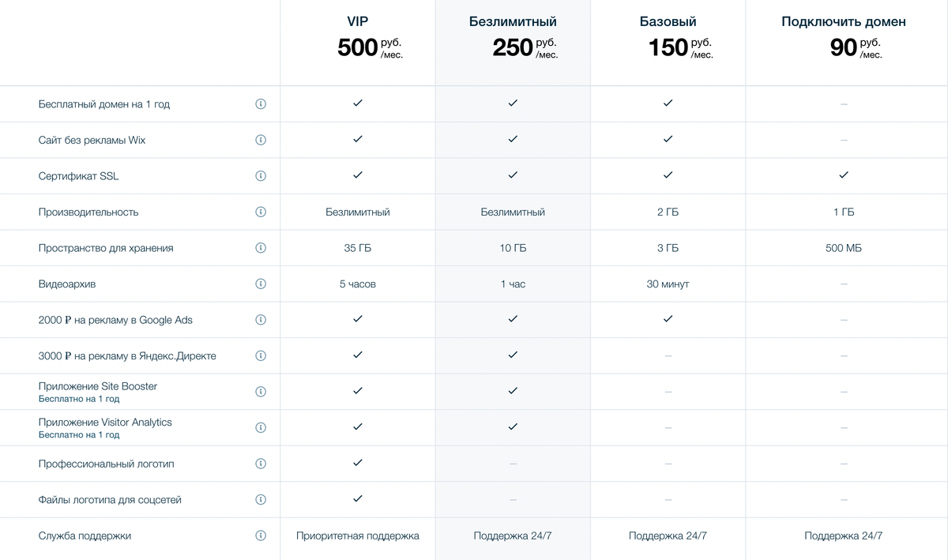Open info tooltip for Сайт без рекламы Wix
The image size is (948, 560).
[x=261, y=140]
